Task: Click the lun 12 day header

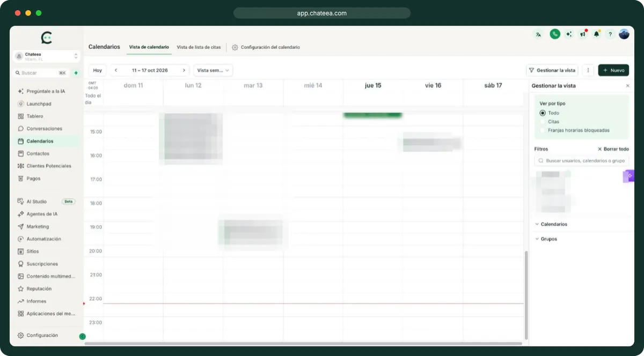Action: 193,85
